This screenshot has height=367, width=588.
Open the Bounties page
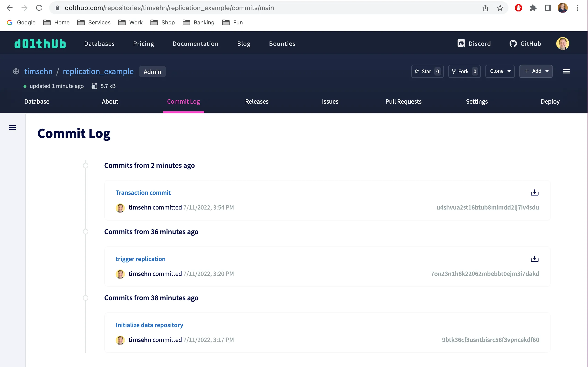282,44
